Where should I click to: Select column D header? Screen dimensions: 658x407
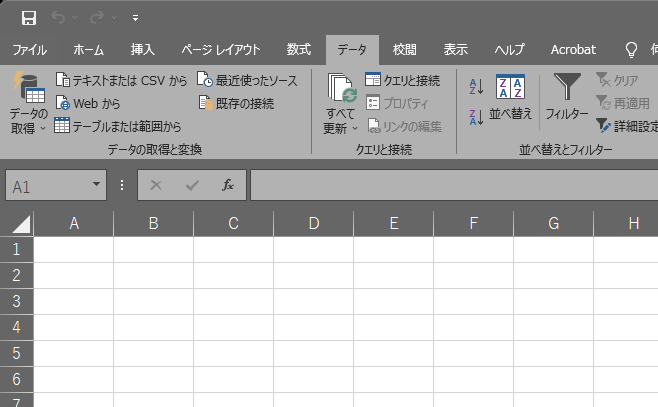tap(313, 224)
